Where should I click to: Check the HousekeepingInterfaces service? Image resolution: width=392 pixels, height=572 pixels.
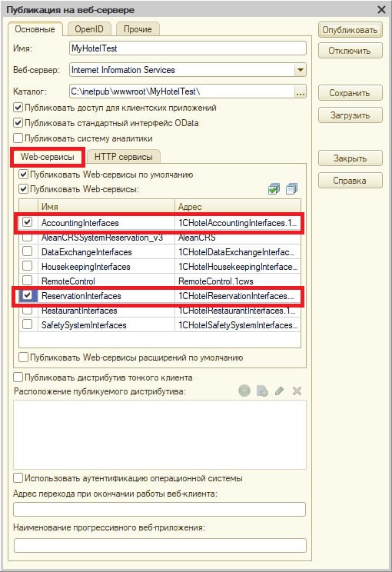click(x=28, y=266)
